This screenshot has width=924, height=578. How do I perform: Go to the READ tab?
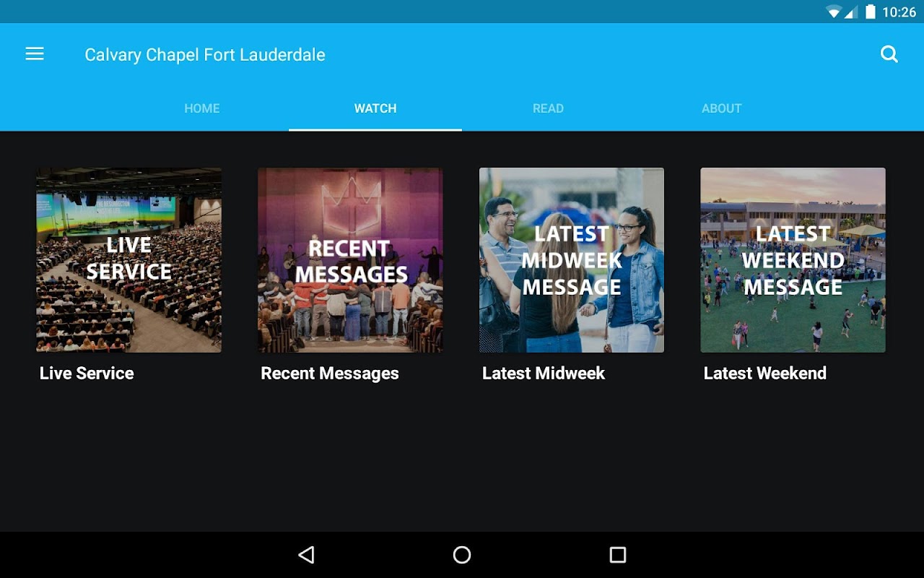pyautogui.click(x=548, y=108)
